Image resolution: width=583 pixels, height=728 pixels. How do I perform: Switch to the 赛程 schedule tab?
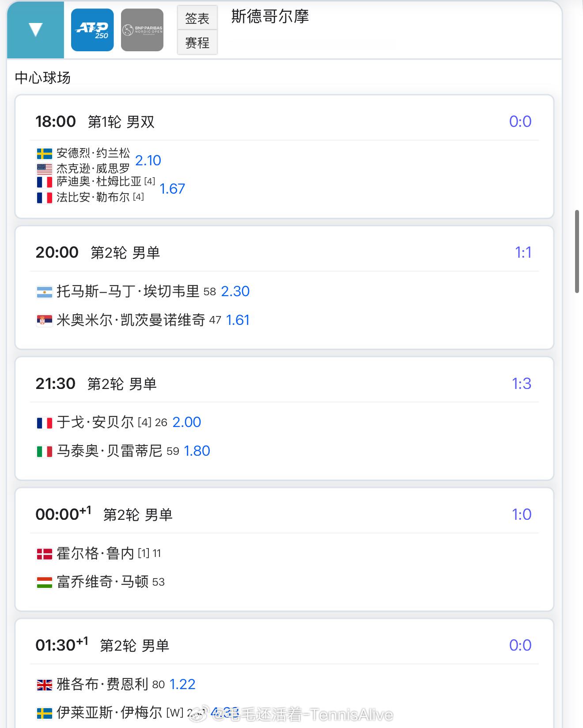pos(197,42)
